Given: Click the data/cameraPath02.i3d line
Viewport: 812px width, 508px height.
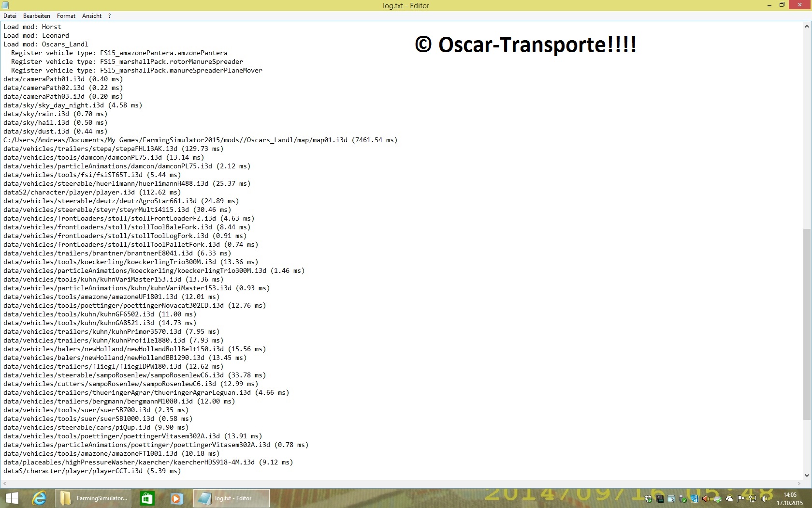Looking at the screenshot, I should click(x=63, y=88).
